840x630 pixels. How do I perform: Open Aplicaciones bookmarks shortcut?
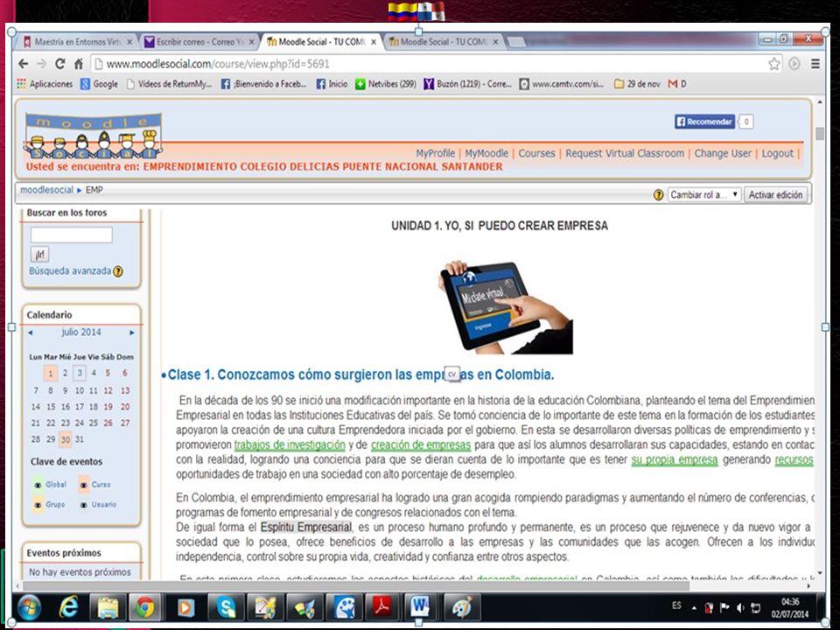point(45,84)
